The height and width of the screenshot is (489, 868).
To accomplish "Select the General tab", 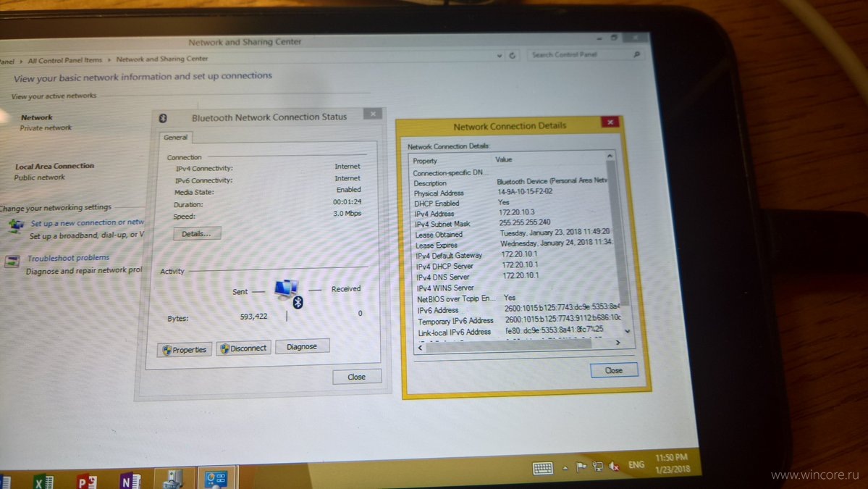I will (x=175, y=138).
